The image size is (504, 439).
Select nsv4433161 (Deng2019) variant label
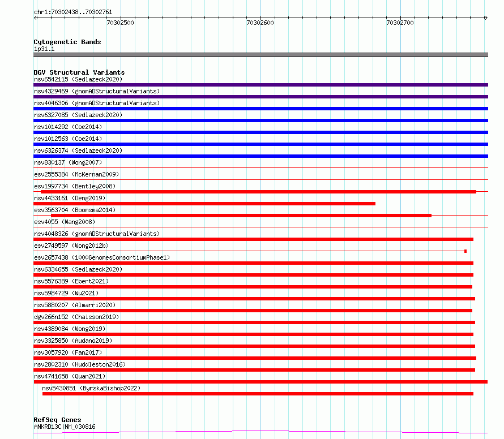point(70,198)
